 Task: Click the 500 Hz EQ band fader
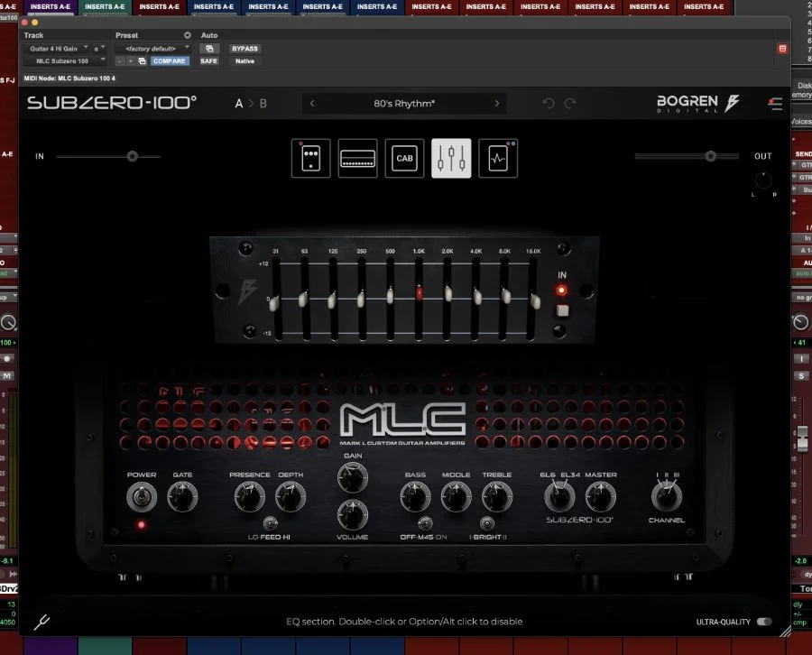click(390, 295)
